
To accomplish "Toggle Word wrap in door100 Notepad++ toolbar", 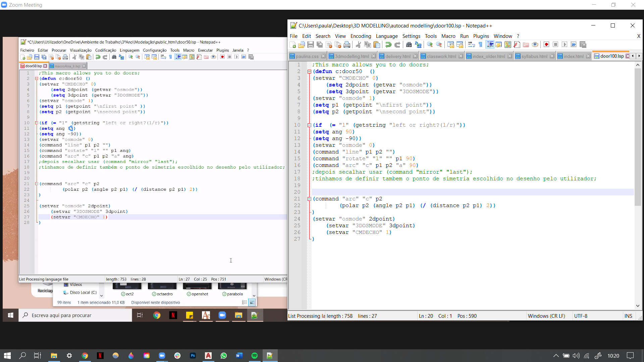I will coord(471,45).
